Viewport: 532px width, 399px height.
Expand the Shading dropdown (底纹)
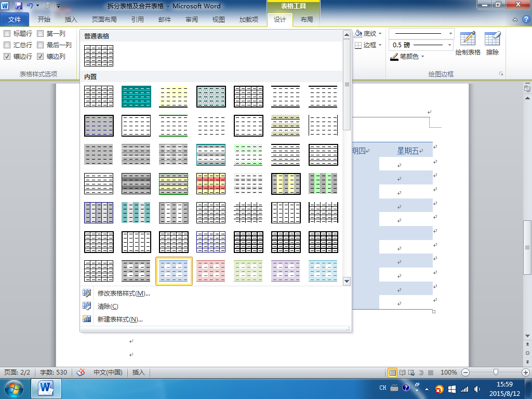tap(380, 34)
